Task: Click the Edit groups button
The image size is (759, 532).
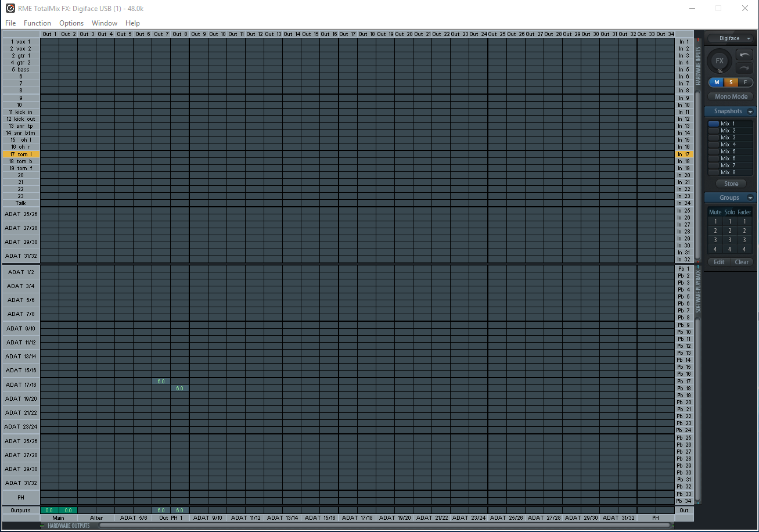Action: [x=719, y=262]
